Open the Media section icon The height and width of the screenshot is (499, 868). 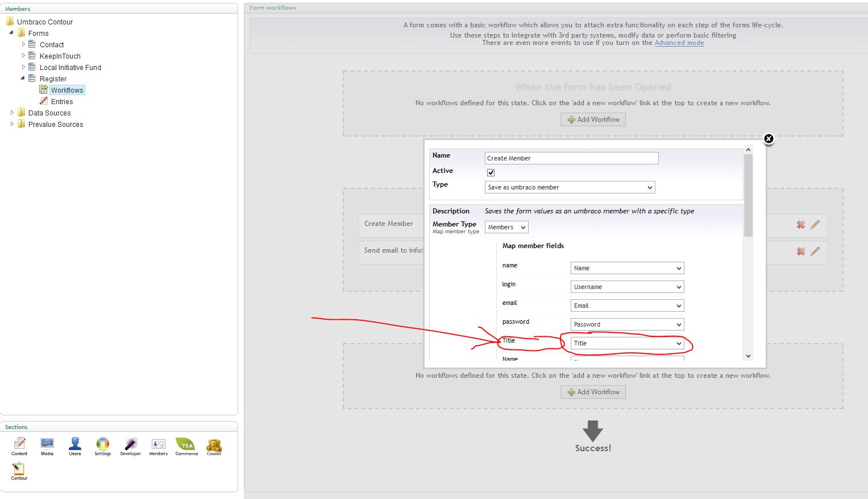pyautogui.click(x=47, y=444)
